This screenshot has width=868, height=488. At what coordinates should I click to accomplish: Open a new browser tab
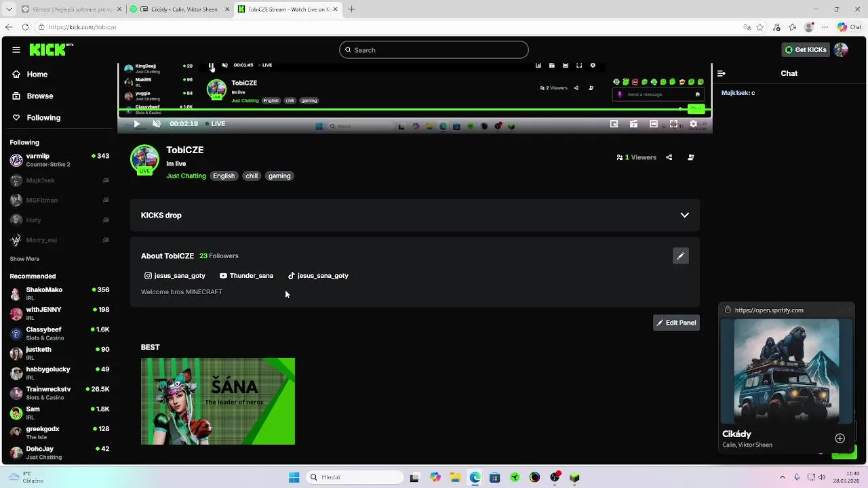[x=351, y=9]
